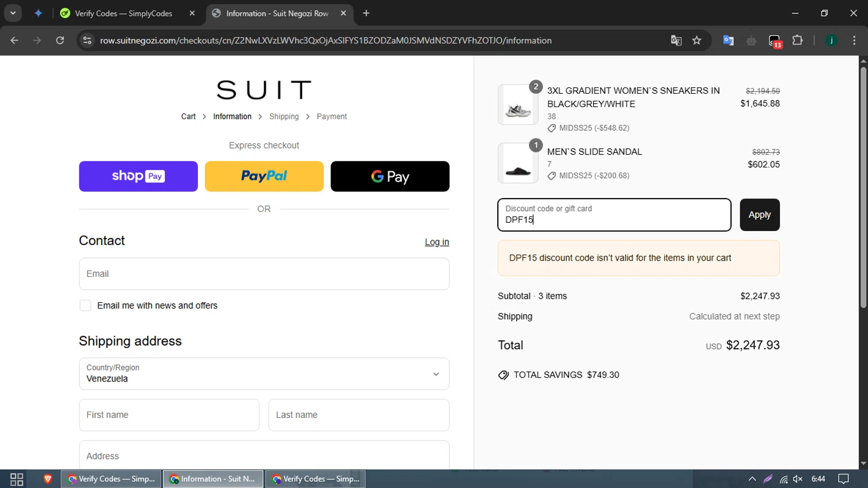This screenshot has height=488, width=868.
Task: Bookmark this page with the star icon
Action: click(697, 41)
